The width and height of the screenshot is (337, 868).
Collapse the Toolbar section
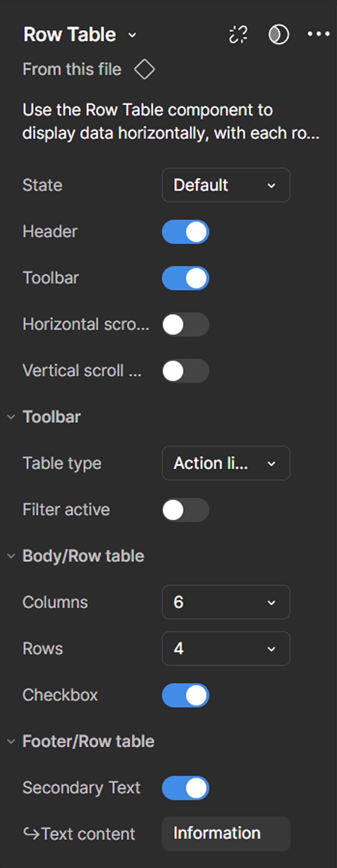(11, 417)
